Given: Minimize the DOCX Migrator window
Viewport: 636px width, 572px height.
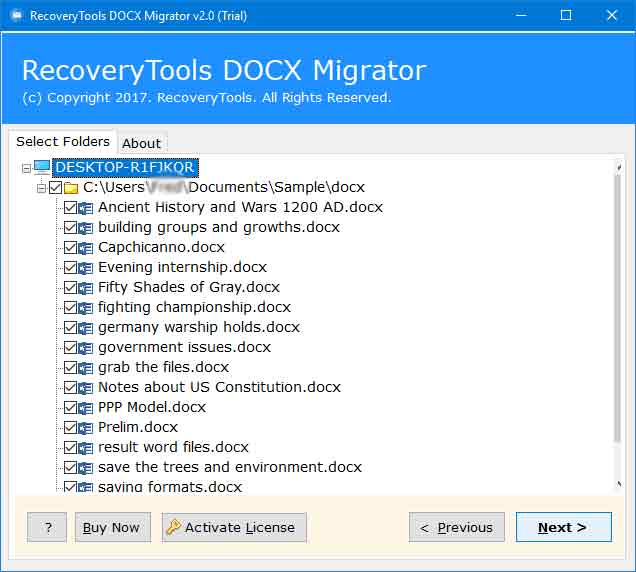Looking at the screenshot, I should [521, 15].
